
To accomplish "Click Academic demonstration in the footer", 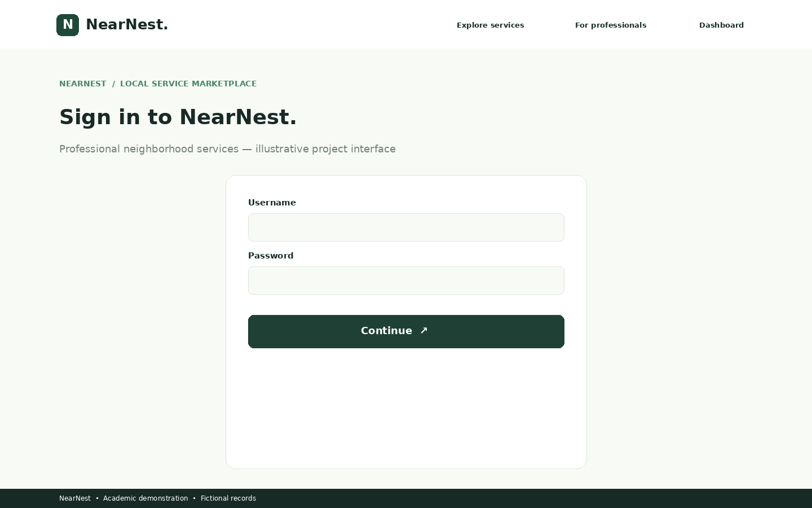I will click(145, 498).
